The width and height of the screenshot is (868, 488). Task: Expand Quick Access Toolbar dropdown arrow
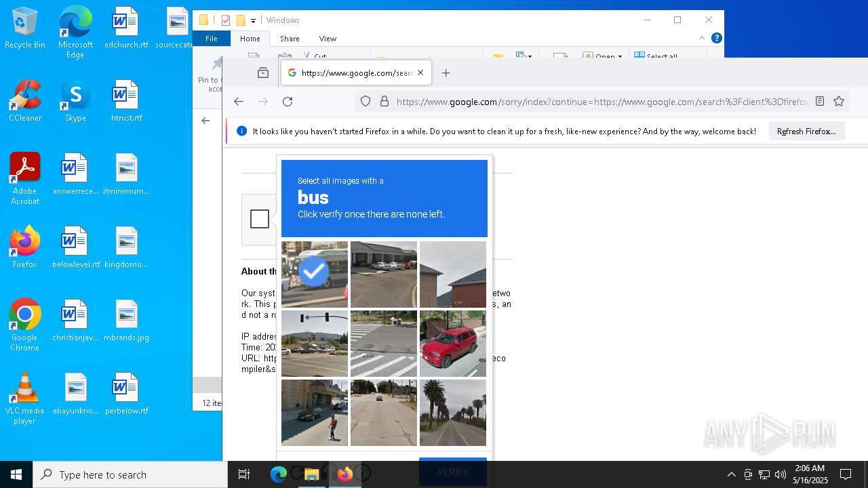tap(253, 20)
